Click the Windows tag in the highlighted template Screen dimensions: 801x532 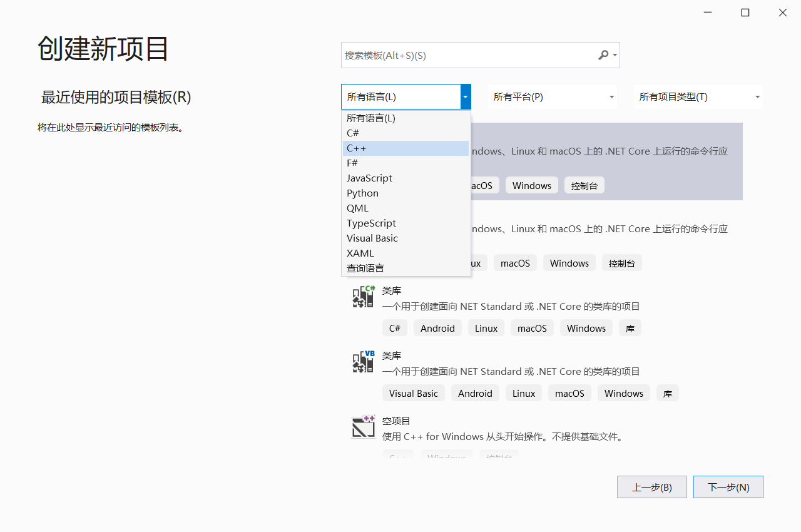pyautogui.click(x=532, y=185)
